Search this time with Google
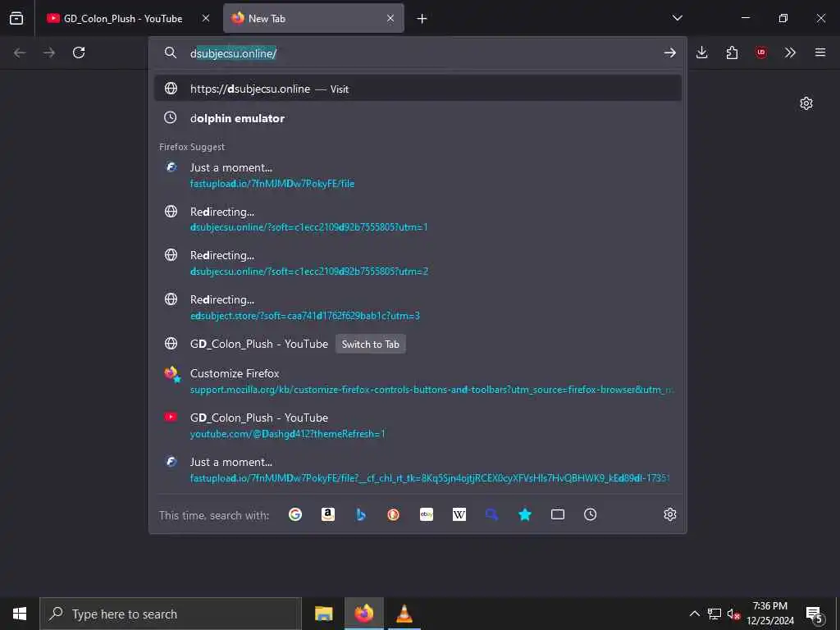 [x=295, y=514]
